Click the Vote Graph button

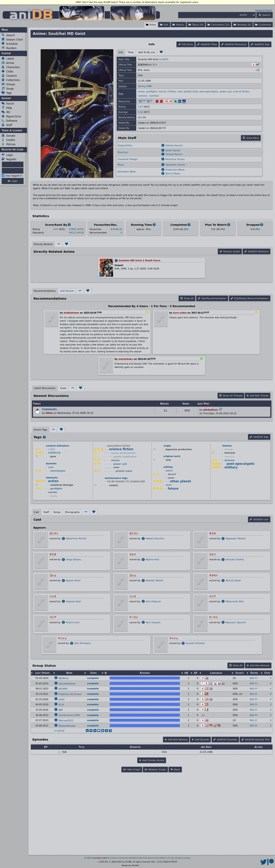pos(132,769)
